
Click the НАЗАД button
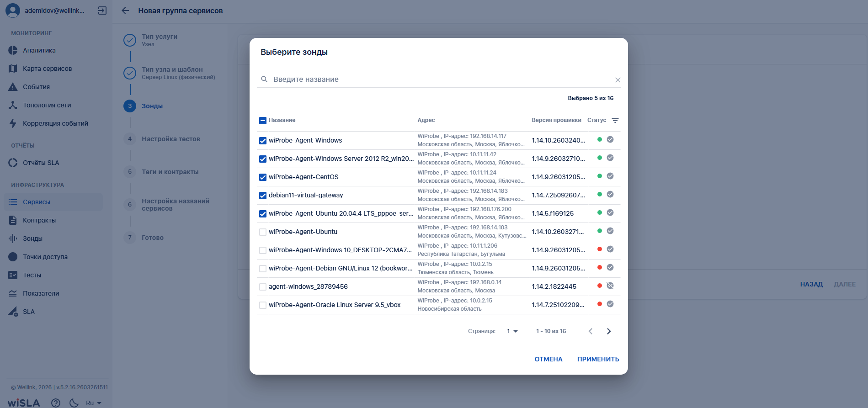coord(811,284)
